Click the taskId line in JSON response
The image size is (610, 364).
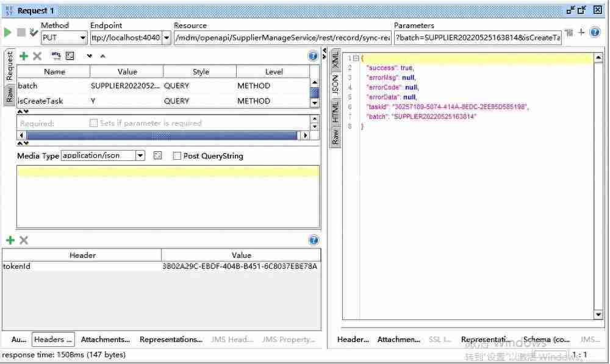click(x=447, y=107)
